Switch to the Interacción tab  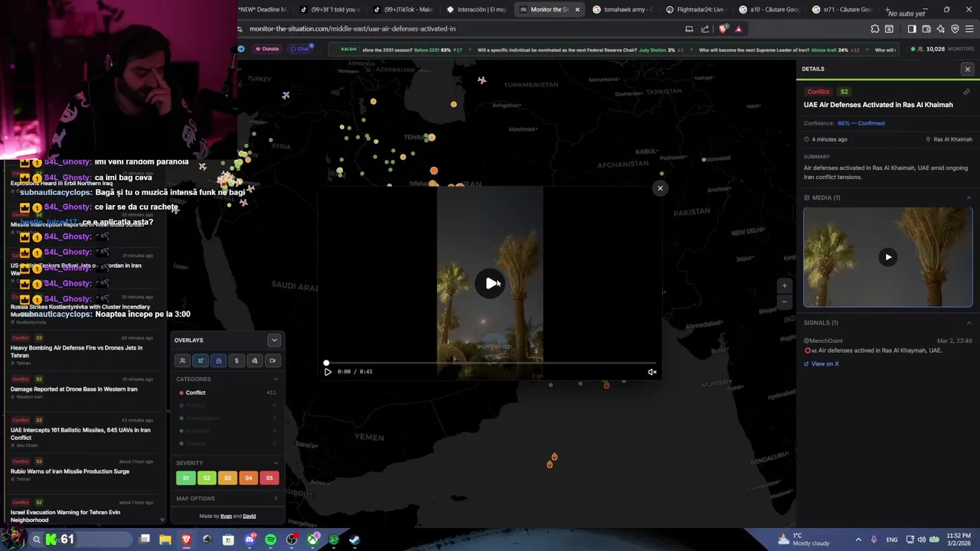coord(476,9)
